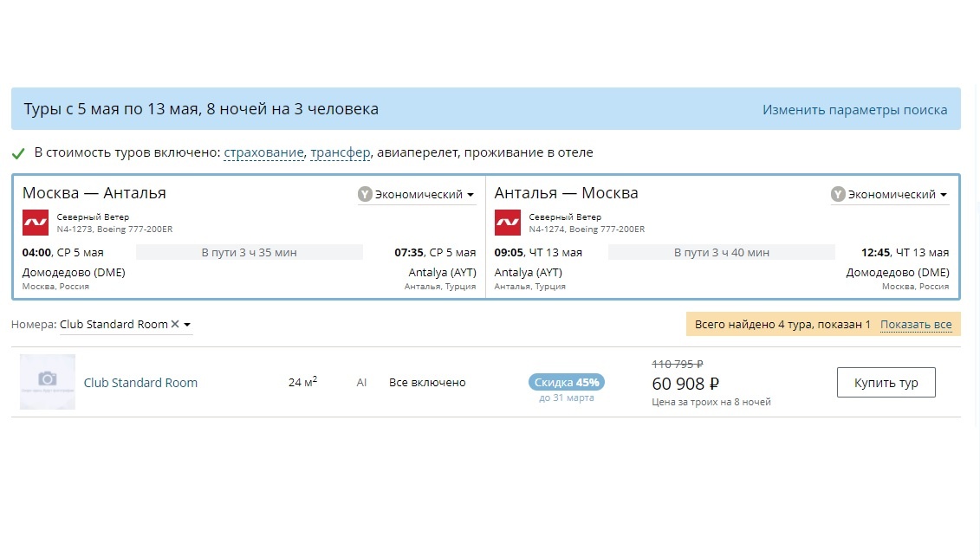The height and width of the screenshot is (556, 980).
Task: Remove the Club Standard Room filter with X
Action: 175,324
